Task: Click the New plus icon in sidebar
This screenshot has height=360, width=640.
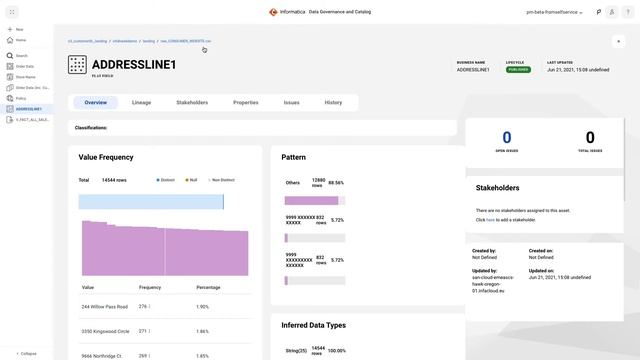Action: click(x=10, y=29)
